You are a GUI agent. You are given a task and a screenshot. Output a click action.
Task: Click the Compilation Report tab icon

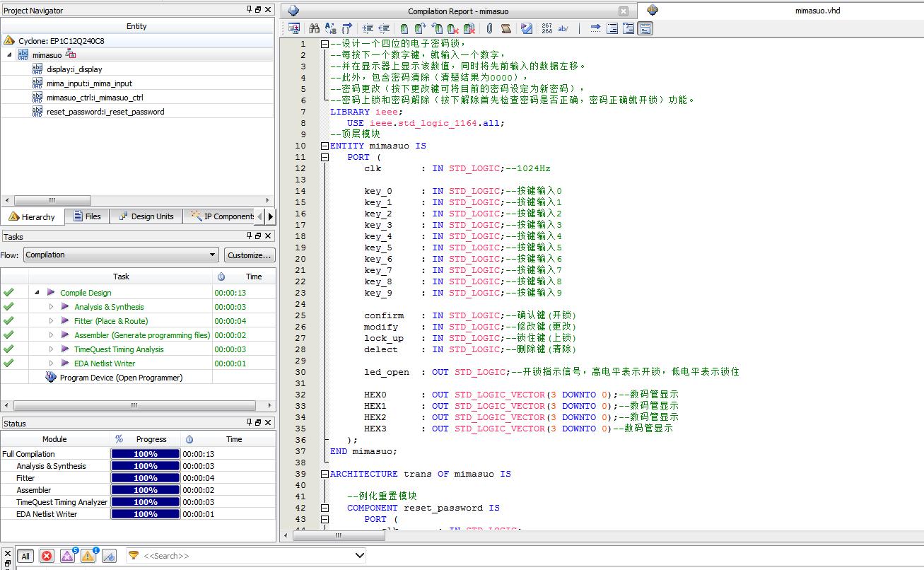pos(294,11)
